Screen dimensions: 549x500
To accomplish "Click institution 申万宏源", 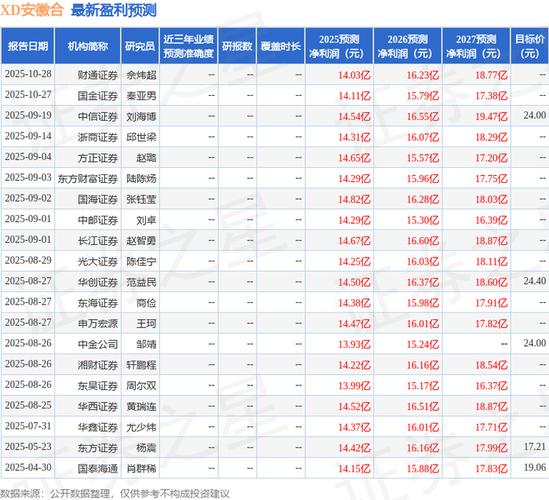I will tap(97, 324).
